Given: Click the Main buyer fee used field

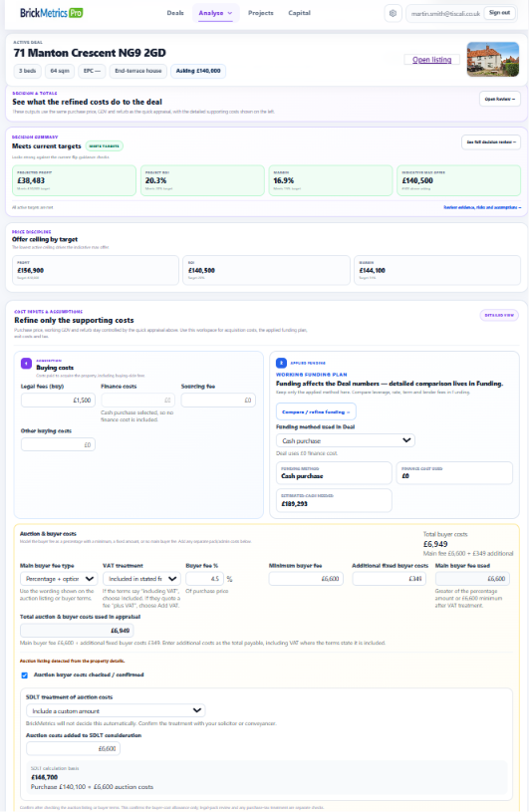Looking at the screenshot, I should [472, 579].
